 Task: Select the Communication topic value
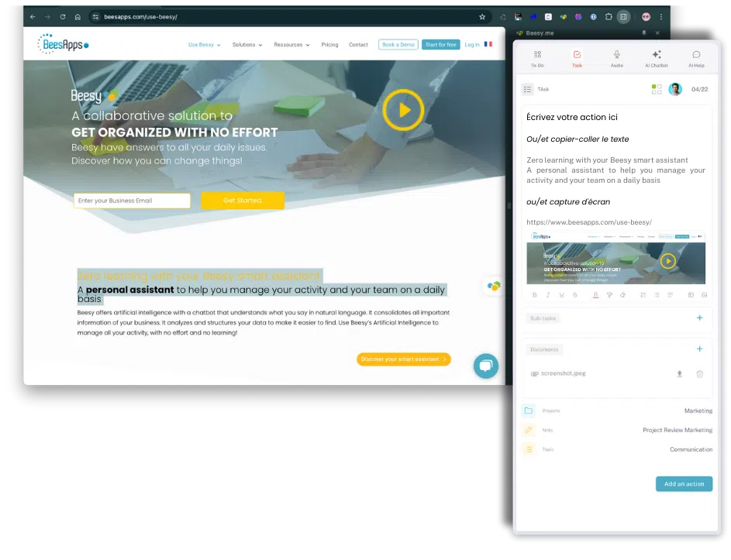691,449
